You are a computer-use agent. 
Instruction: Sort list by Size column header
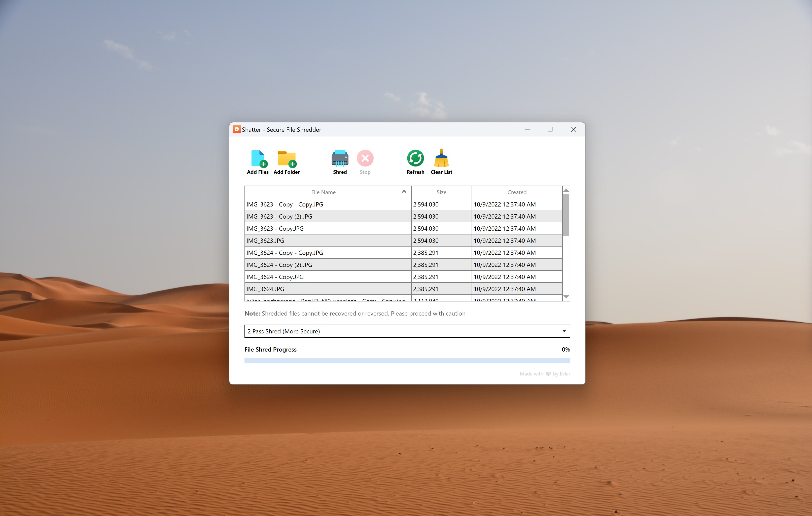[441, 192]
